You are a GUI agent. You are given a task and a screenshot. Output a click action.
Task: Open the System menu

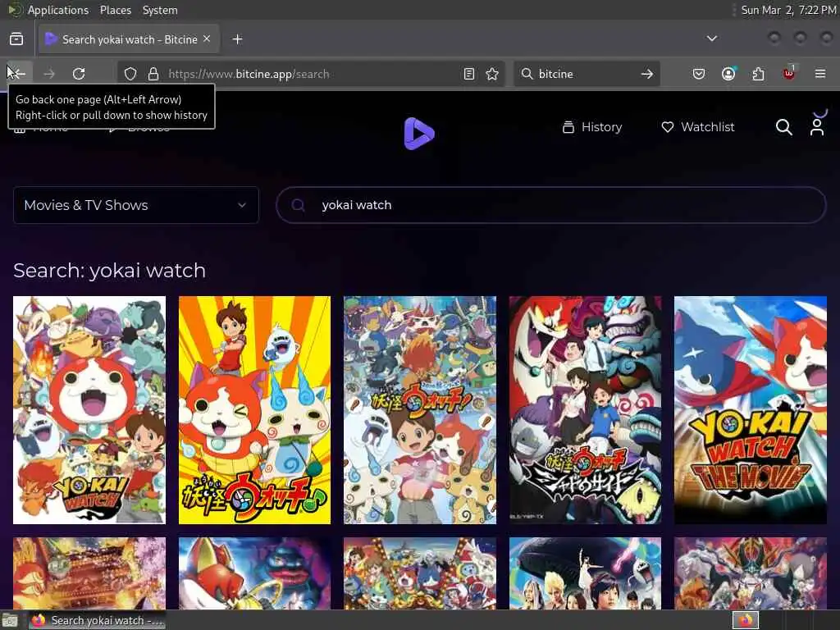pos(160,10)
